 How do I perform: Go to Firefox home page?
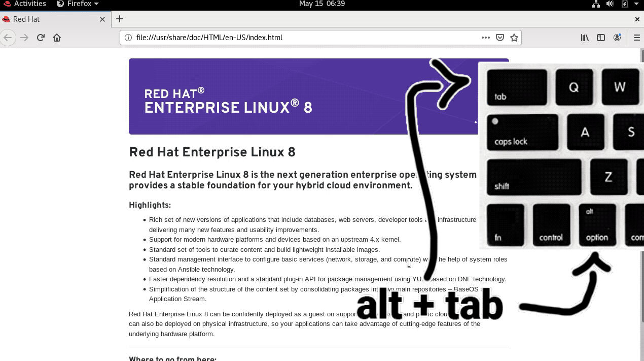click(x=57, y=38)
